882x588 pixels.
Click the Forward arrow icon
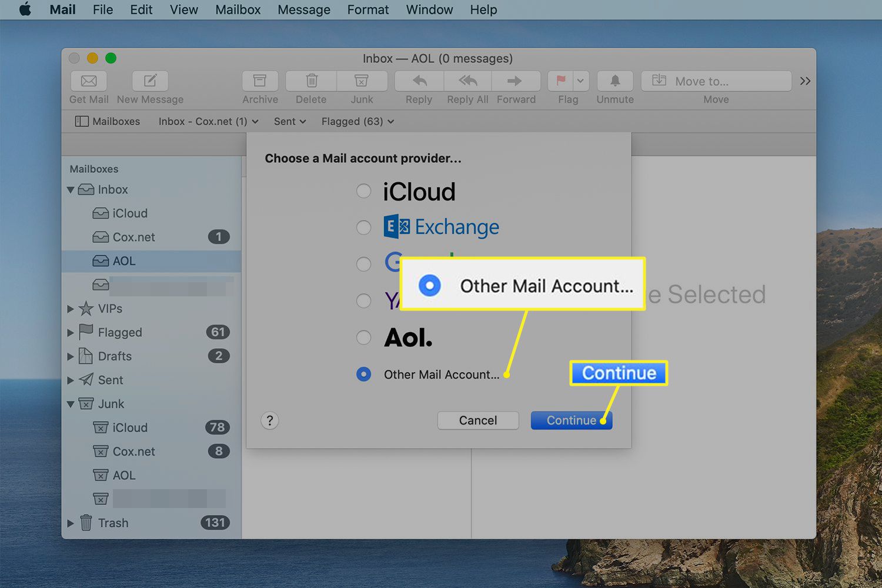515,81
